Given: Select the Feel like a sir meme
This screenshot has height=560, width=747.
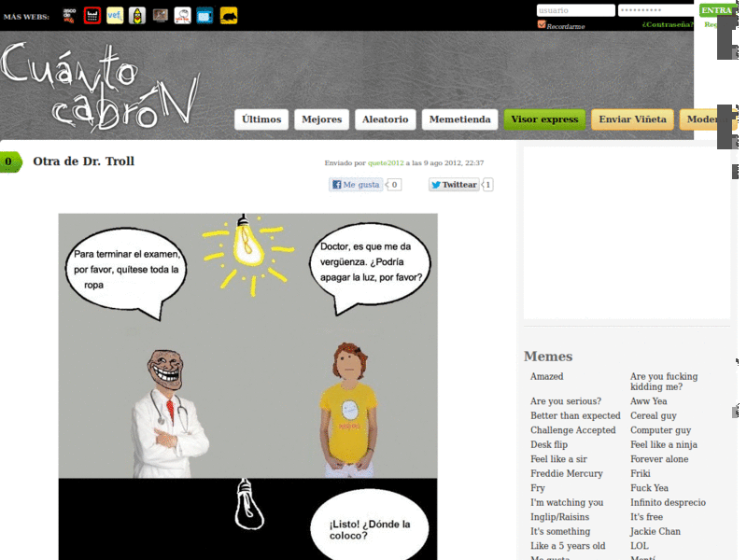Looking at the screenshot, I should click(x=558, y=459).
